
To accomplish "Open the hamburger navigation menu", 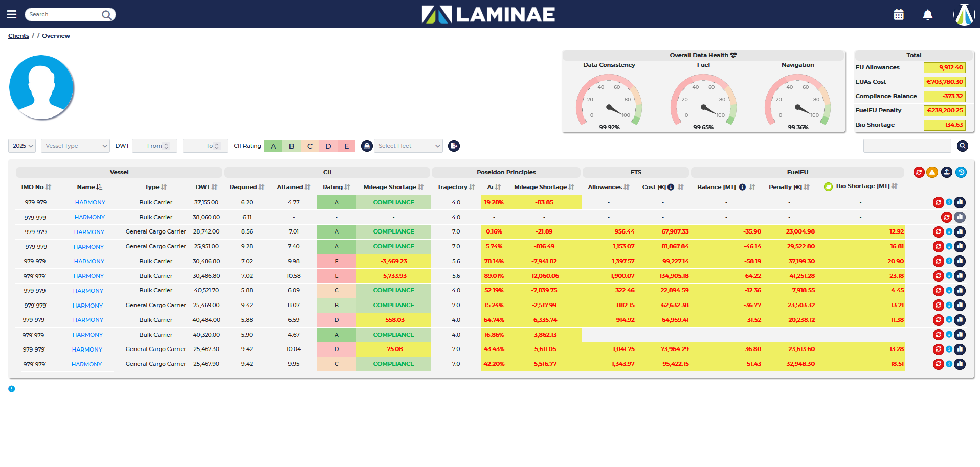I will [11, 14].
